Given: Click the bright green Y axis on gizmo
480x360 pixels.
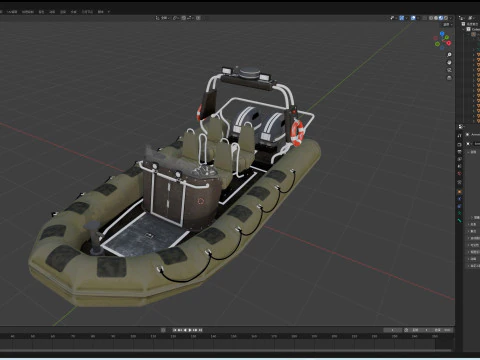Looking at the screenshot, I should click(x=447, y=37).
